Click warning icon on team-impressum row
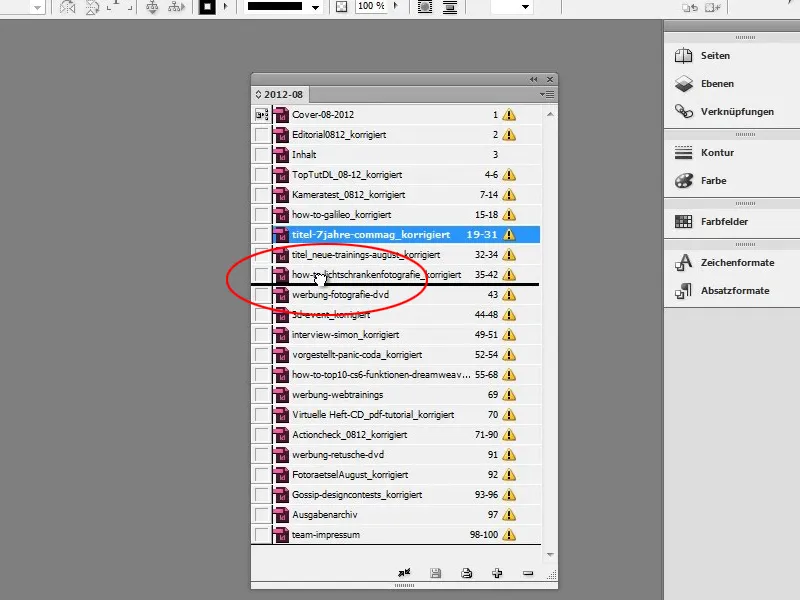800x600 pixels. [509, 535]
